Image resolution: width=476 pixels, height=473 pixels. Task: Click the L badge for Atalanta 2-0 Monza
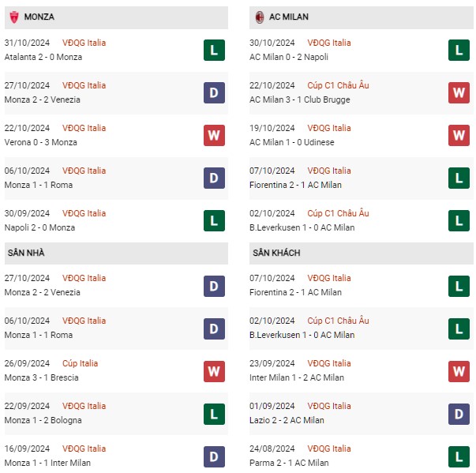point(214,50)
